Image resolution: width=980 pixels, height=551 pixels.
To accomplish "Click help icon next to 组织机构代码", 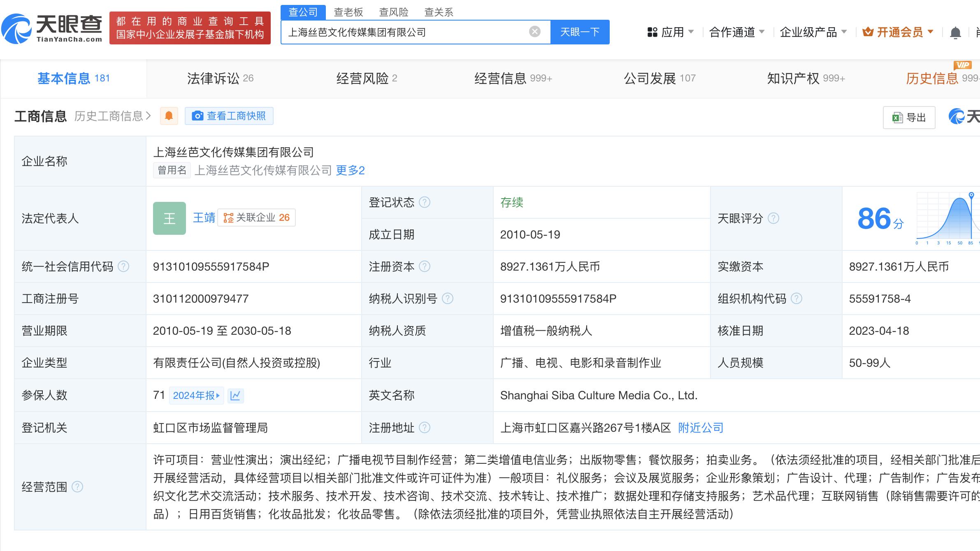I will tap(796, 299).
